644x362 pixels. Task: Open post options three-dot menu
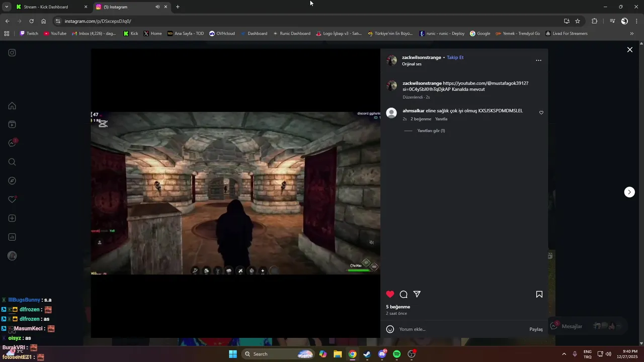pos(538,60)
